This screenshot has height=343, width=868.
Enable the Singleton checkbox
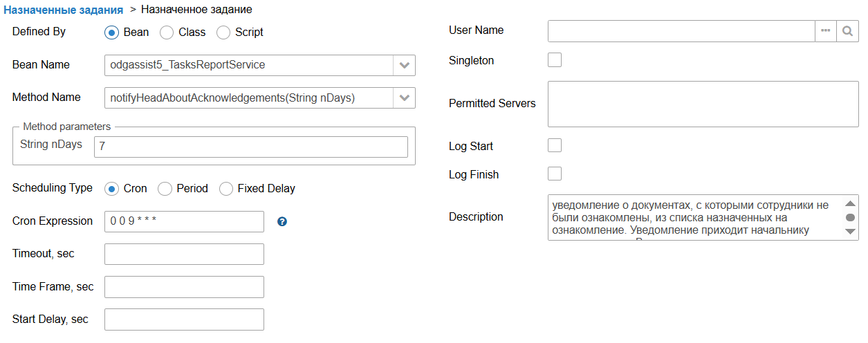click(x=555, y=60)
